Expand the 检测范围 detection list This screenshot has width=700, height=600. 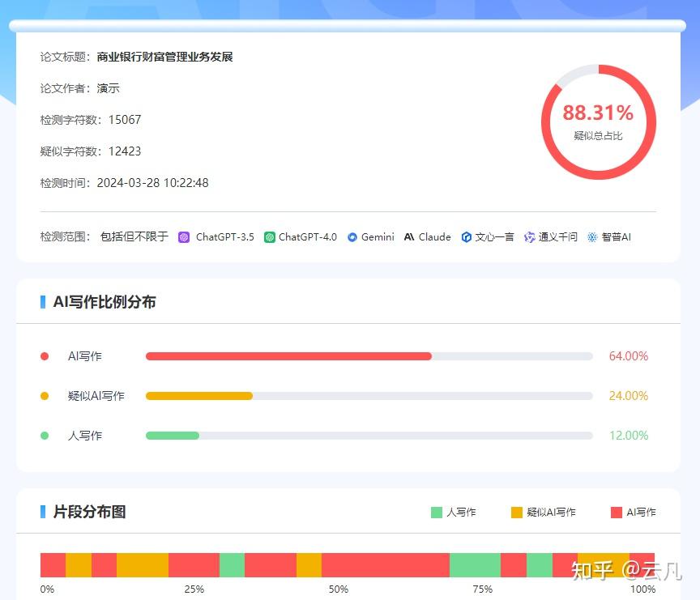click(65, 236)
